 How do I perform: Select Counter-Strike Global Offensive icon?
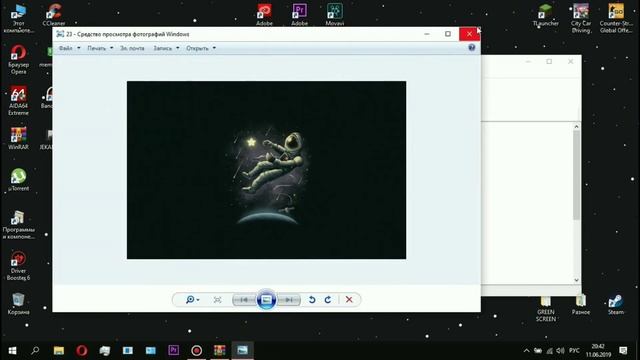point(616,18)
